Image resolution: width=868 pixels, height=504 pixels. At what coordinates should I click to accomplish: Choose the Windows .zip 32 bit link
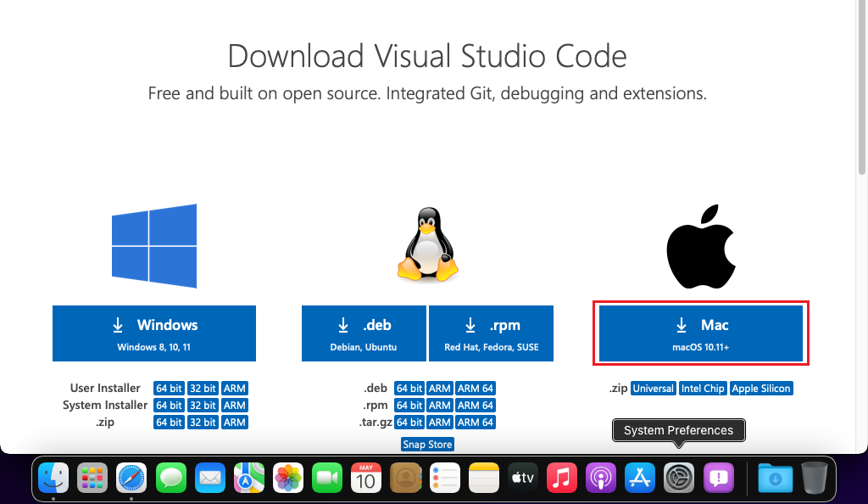(x=202, y=423)
